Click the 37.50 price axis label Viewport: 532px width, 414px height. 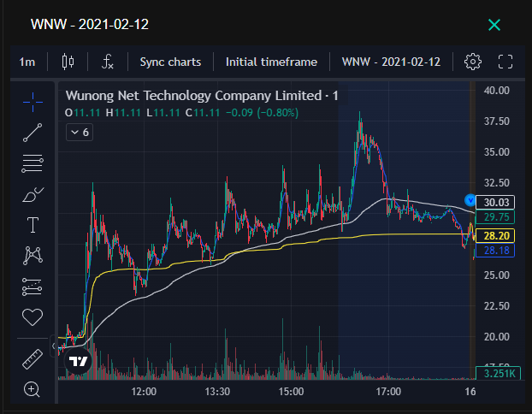(497, 121)
